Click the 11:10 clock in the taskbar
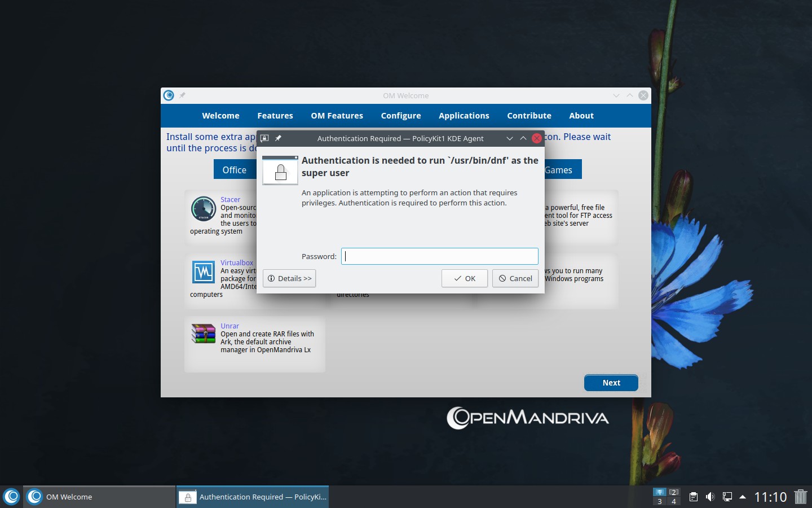The image size is (812, 508). tap(770, 497)
